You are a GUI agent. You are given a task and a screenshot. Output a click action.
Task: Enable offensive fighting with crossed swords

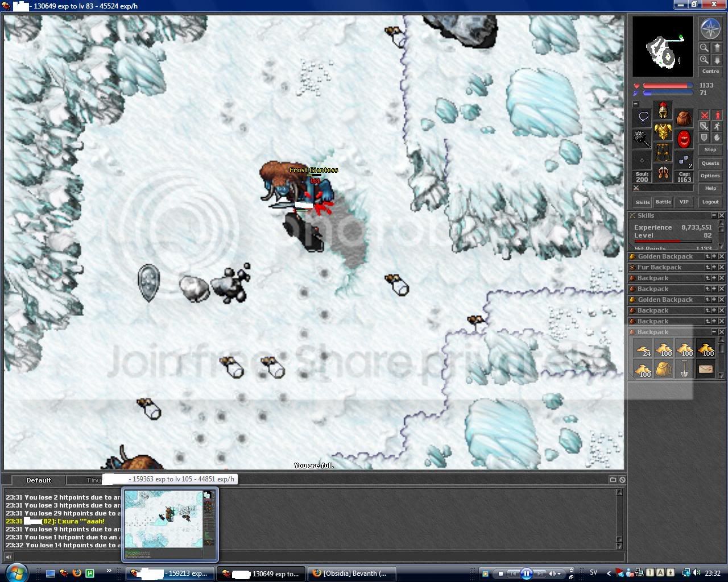(x=704, y=116)
